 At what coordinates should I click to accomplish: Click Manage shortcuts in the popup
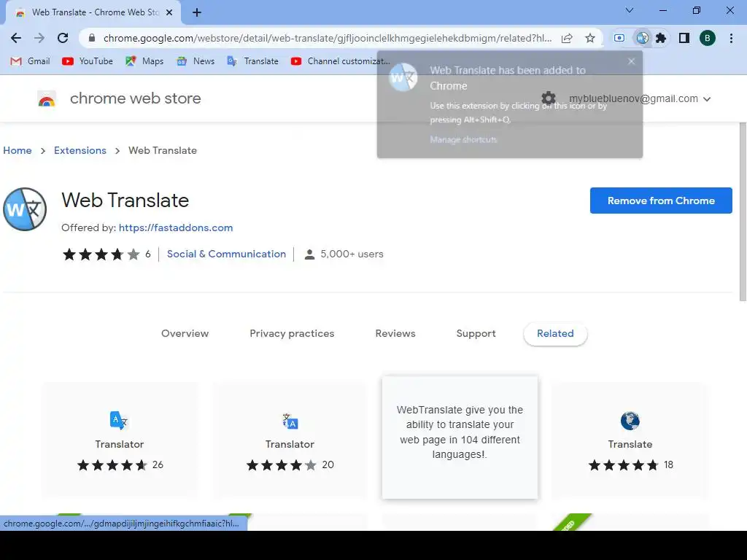pyautogui.click(x=463, y=139)
